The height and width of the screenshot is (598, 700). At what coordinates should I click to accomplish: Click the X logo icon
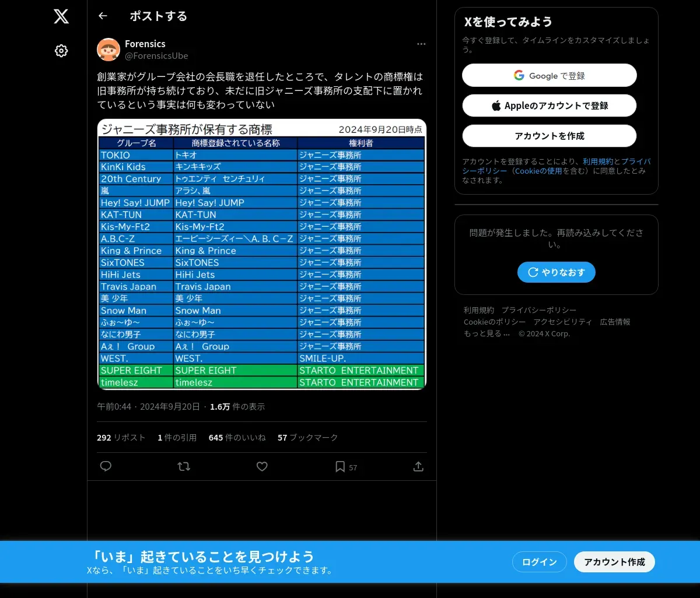point(61,16)
